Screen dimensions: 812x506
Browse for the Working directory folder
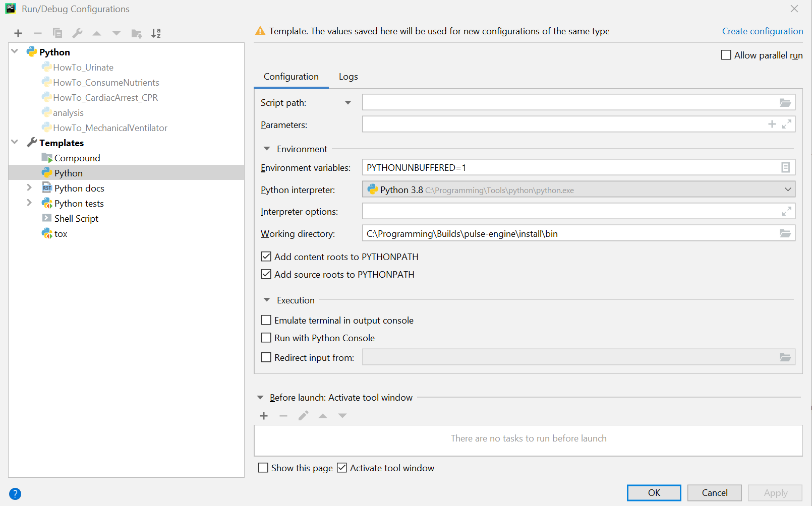pos(785,233)
